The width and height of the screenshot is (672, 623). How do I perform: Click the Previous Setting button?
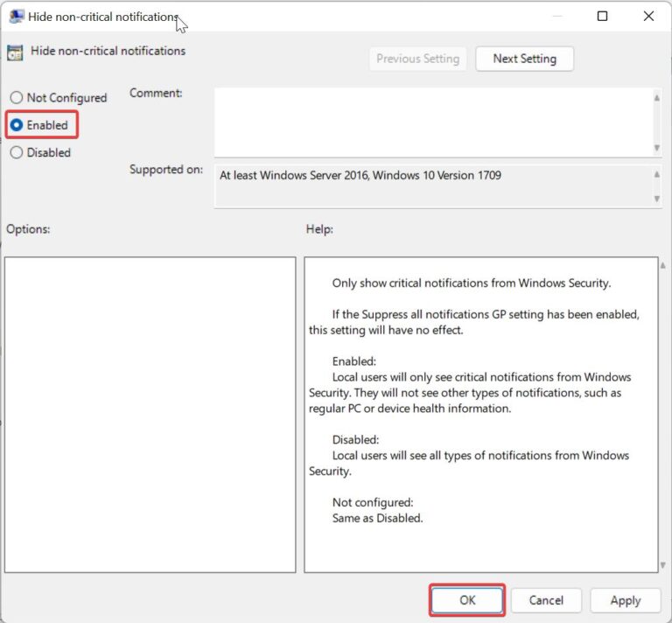[x=418, y=59]
